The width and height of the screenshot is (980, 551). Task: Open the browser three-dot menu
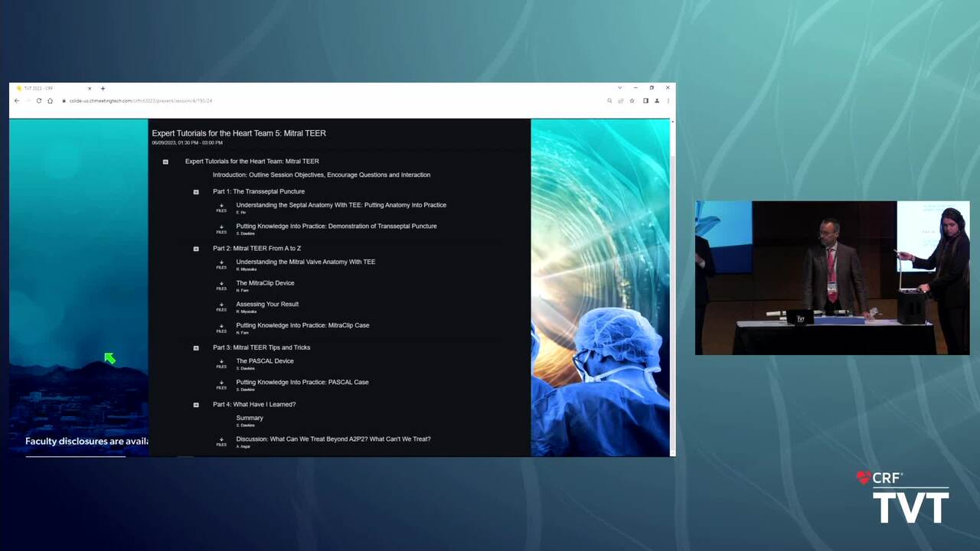pos(668,100)
